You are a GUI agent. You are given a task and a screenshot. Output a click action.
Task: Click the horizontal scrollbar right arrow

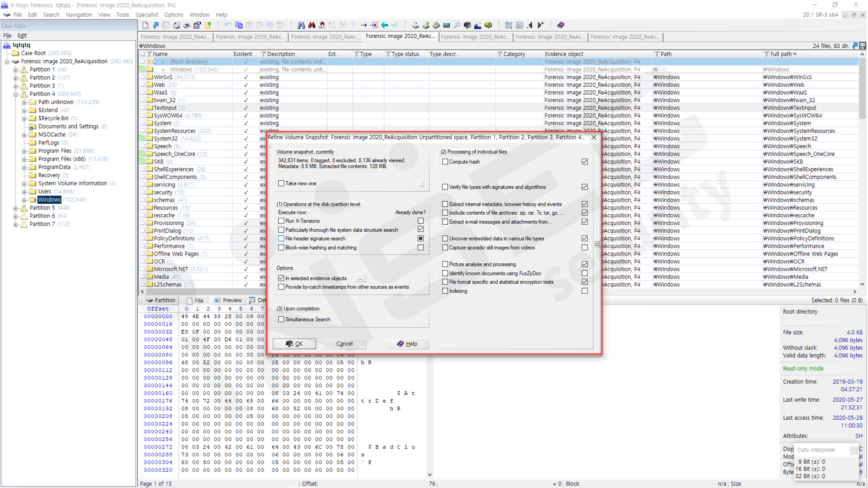pos(855,292)
